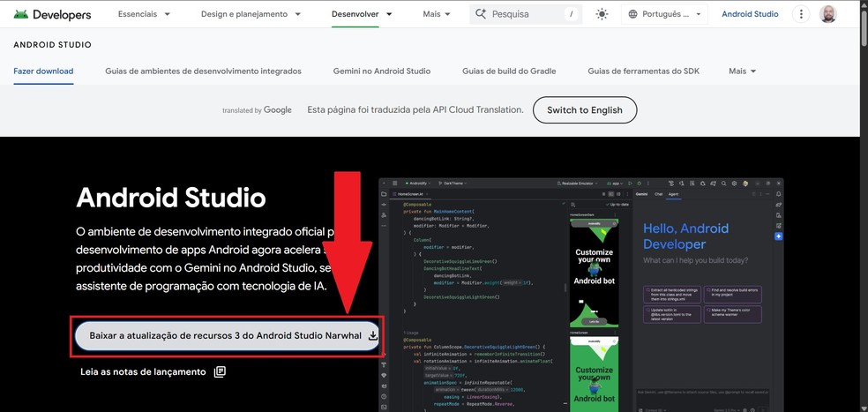Open the DarkTheme dropdown in IDE preview
868x412 pixels.
click(453, 184)
